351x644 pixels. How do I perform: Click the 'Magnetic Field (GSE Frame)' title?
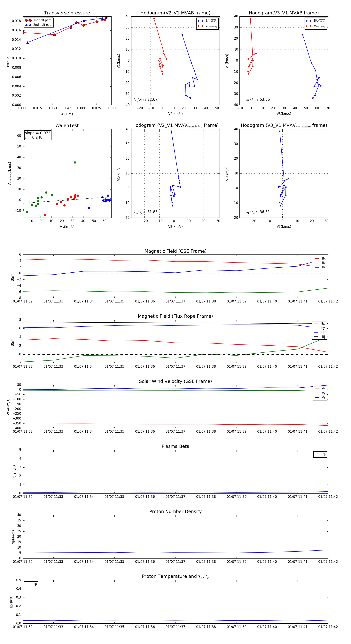click(175, 251)
